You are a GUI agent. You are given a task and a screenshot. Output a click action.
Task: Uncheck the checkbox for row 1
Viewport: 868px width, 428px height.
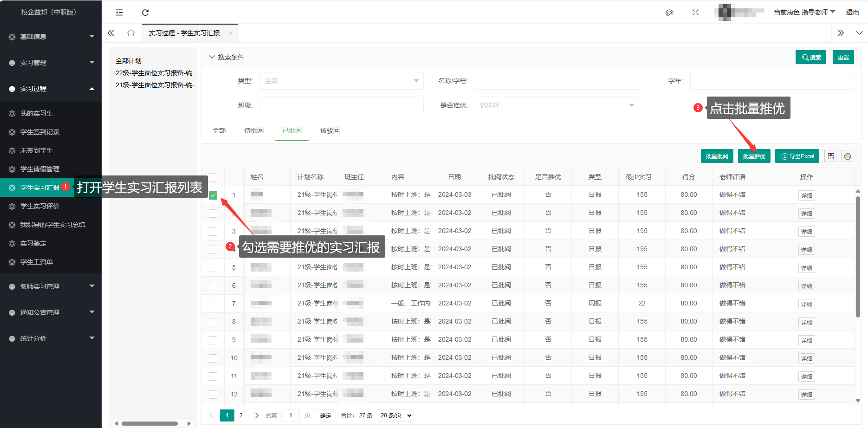[x=213, y=195]
